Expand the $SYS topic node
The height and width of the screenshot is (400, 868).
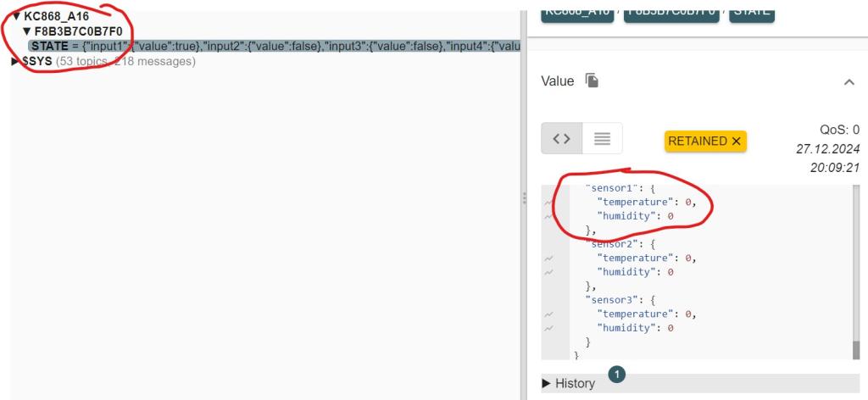tap(15, 61)
